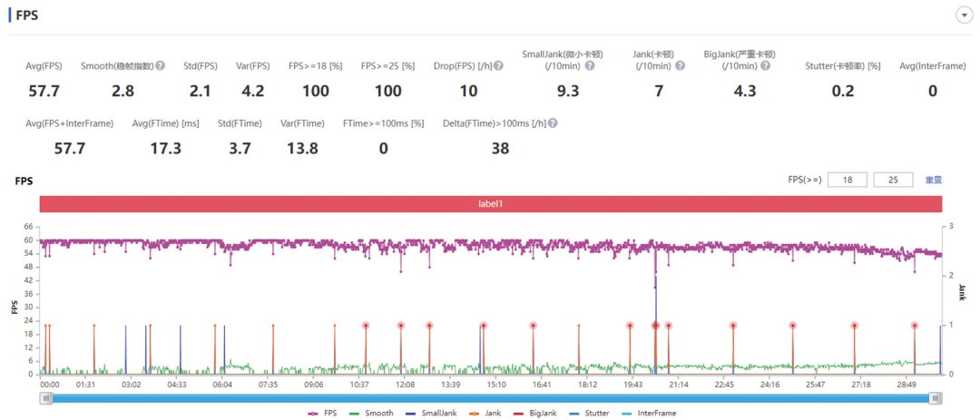Grab the left handle of time range slider
Screen dimensions: 980x420
[47, 398]
